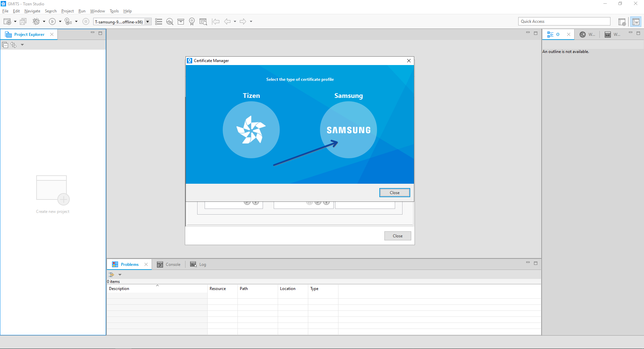
Task: Open the Package Manager box icon
Action: pos(181,21)
